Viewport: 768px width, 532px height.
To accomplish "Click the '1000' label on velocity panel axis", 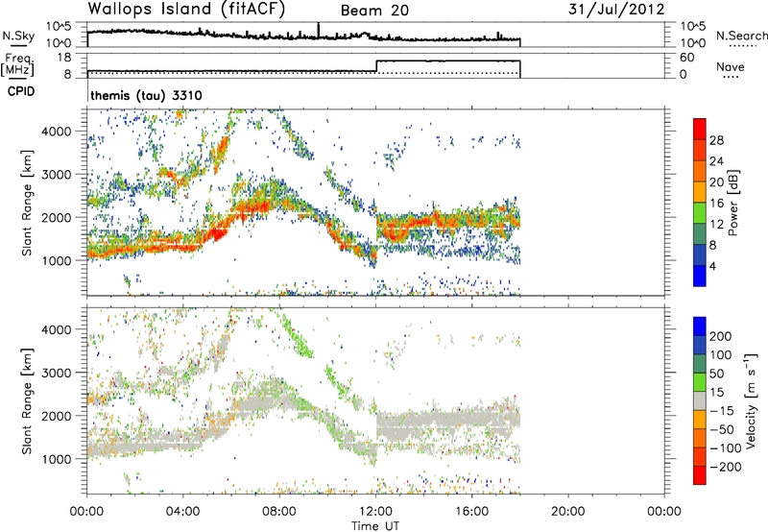I will (57, 459).
